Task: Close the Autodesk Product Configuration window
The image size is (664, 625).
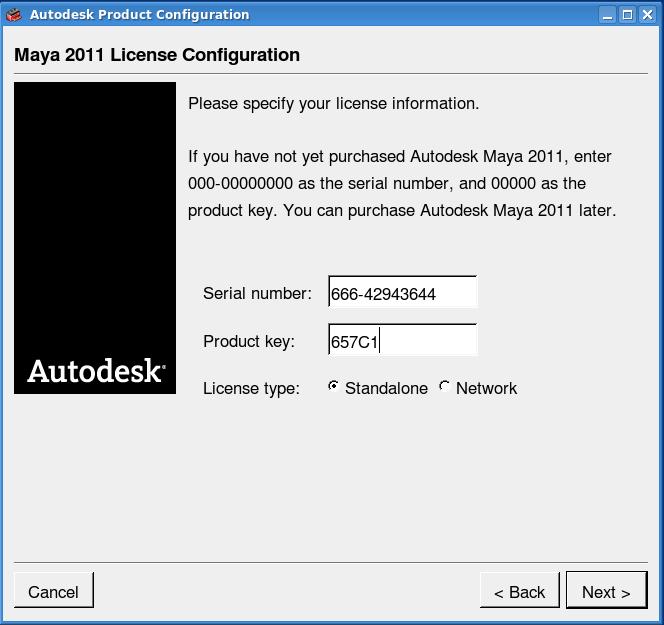Action: pos(647,15)
